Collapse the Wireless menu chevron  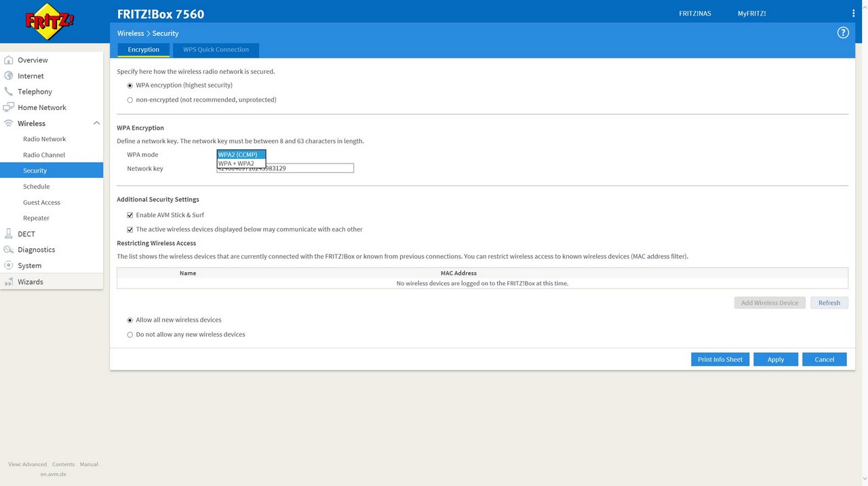[96, 124]
